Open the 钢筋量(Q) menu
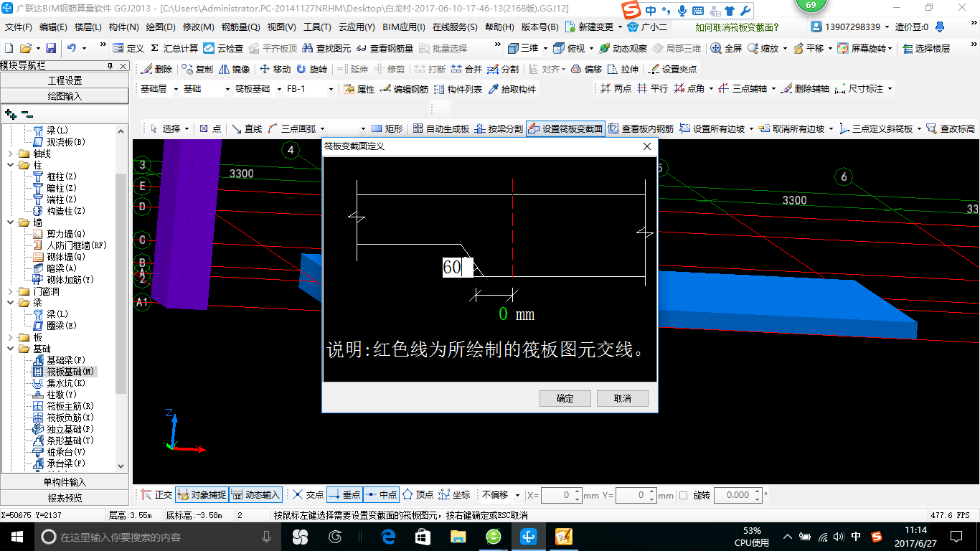The image size is (980, 551). (x=241, y=27)
